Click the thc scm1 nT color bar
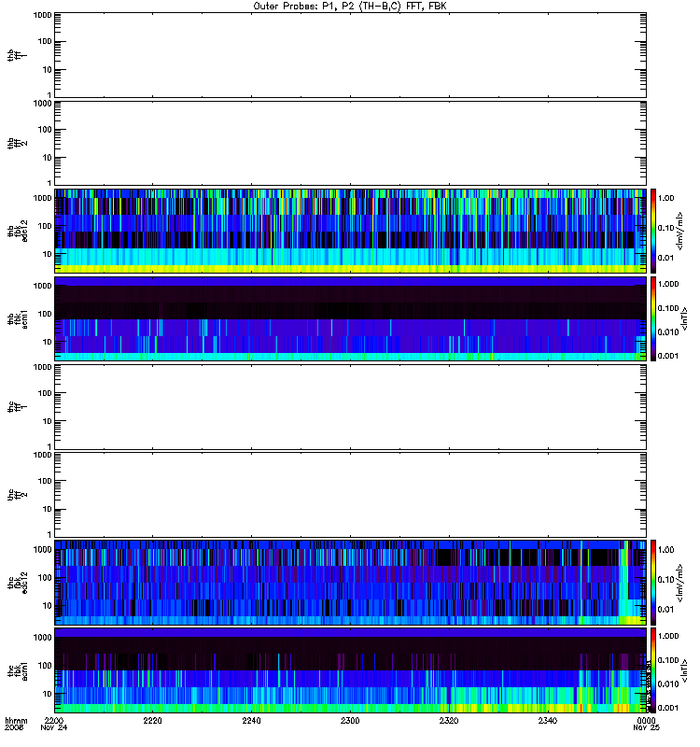The image size is (700, 747). pos(653,670)
